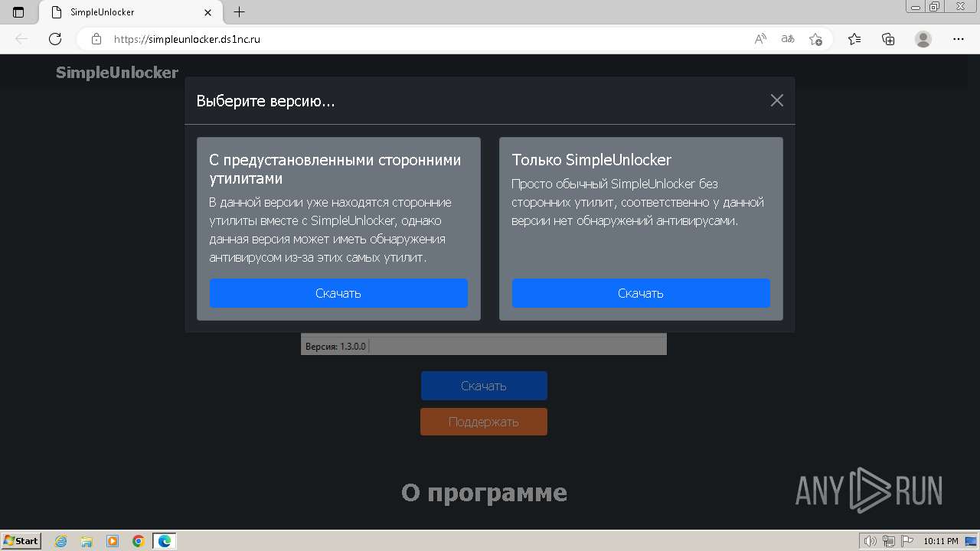
Task: Launch Internet Explorer from taskbar
Action: point(61,541)
